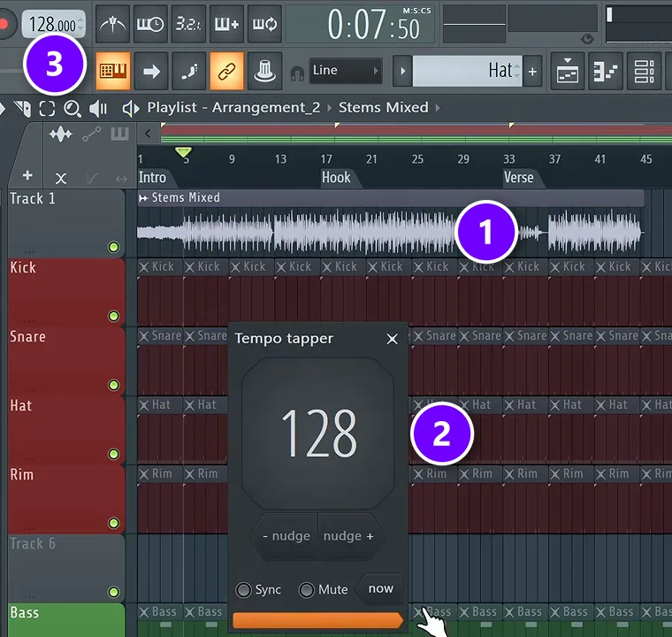Expand arrow after Stems Mixed breadcrumb
This screenshot has width=672, height=637.
coord(438,108)
